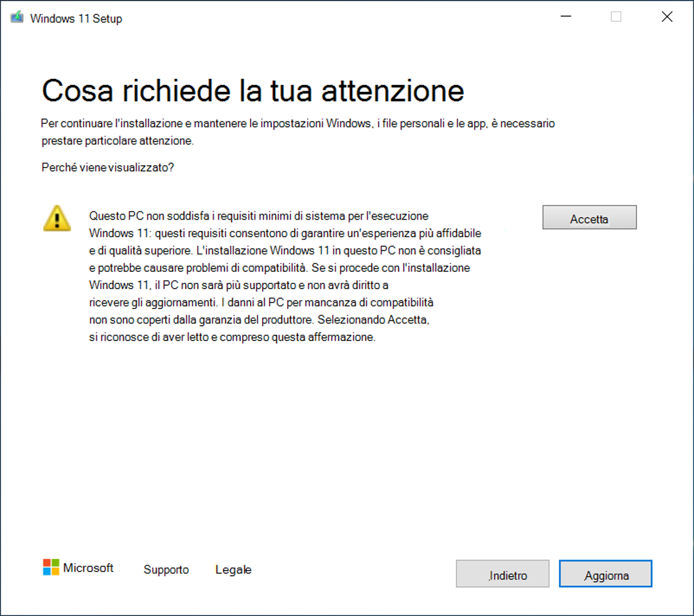Click the 'Microsoft' wordmark text
The width and height of the screenshot is (694, 616).
[88, 568]
